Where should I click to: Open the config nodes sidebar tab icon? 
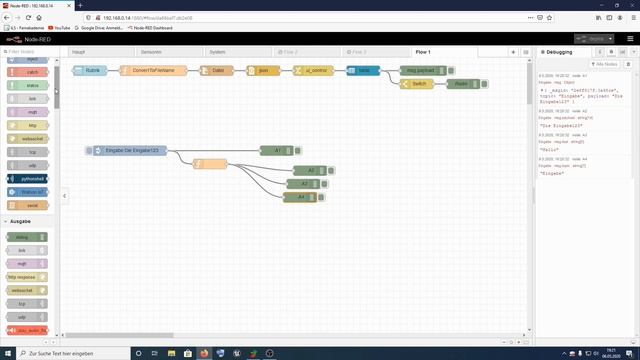coord(611,52)
